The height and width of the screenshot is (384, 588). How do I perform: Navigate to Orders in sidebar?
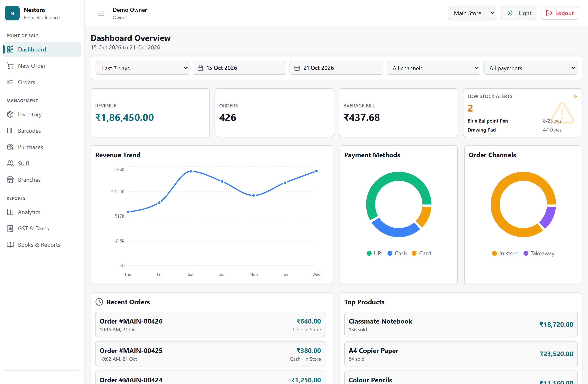pyautogui.click(x=42, y=82)
